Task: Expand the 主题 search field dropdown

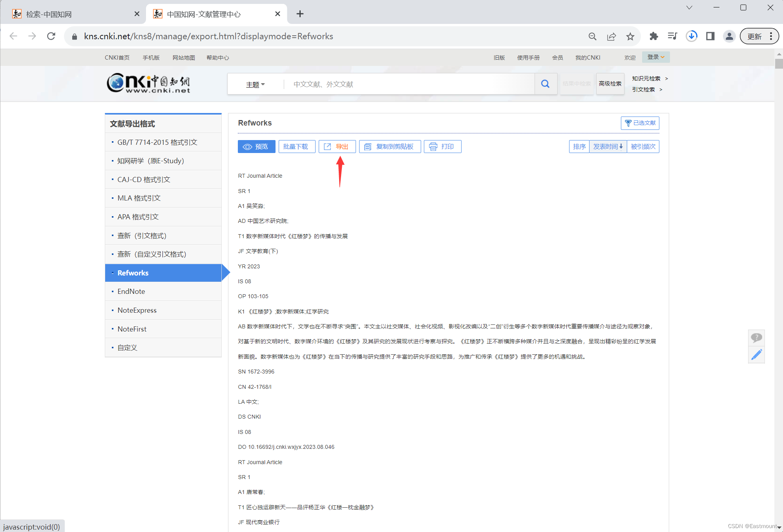Action: [x=256, y=84]
